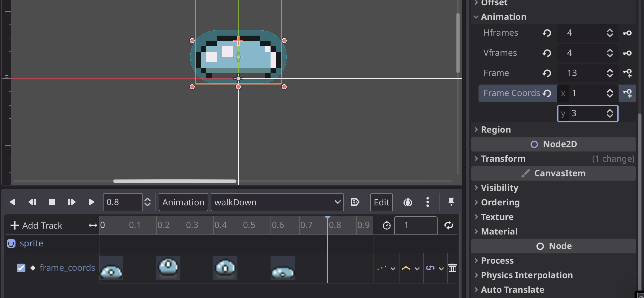
Task: Toggle the animation looping button
Action: [448, 225]
